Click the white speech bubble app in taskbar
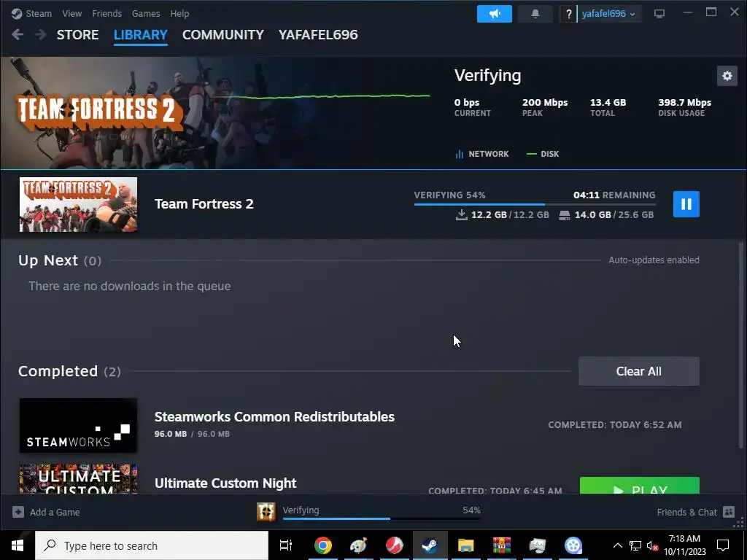 point(538,545)
